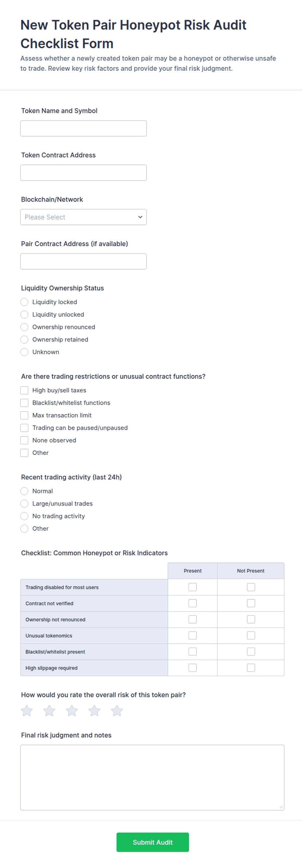The height and width of the screenshot is (868, 302).
Task: Enable Trading can be paused/unpaused checkbox
Action: click(24, 427)
